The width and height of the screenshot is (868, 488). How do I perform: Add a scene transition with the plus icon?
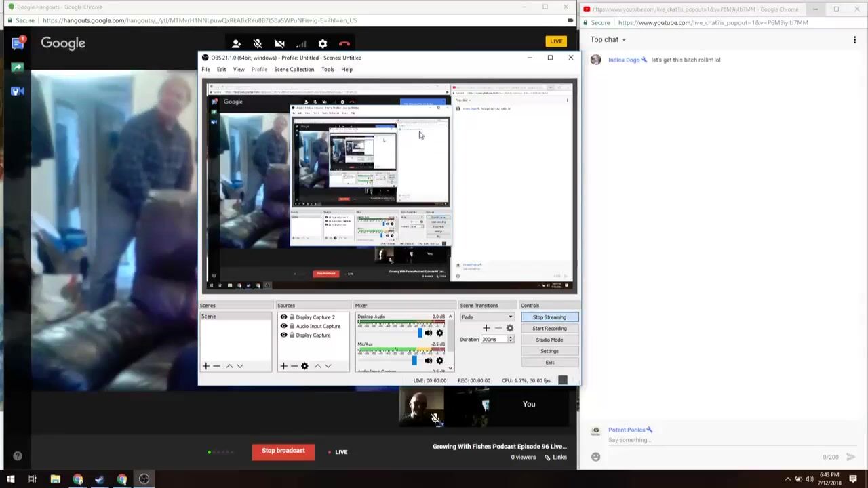tap(486, 328)
